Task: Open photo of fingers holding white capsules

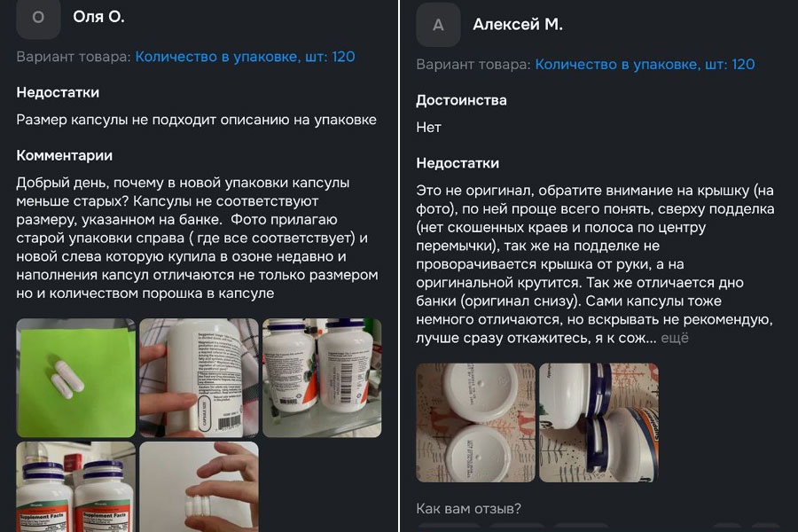Action: coord(199,487)
